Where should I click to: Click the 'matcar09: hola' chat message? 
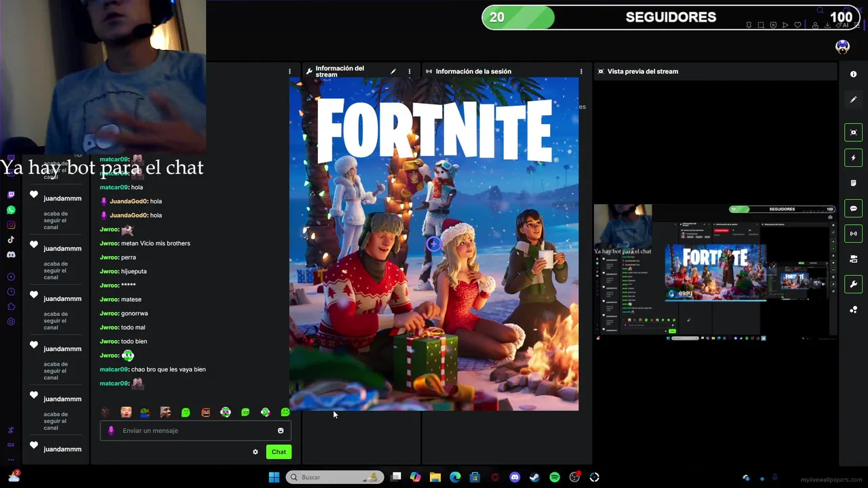coord(121,187)
